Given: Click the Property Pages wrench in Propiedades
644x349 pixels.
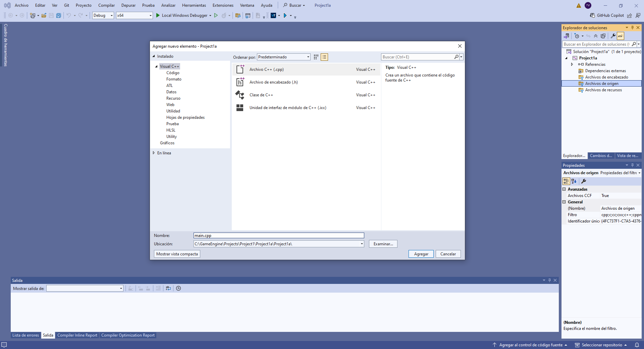Looking at the screenshot, I should pos(584,181).
